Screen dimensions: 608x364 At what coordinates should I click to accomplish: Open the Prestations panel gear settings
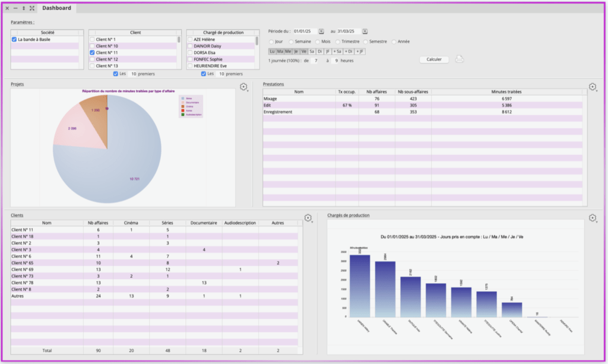592,87
